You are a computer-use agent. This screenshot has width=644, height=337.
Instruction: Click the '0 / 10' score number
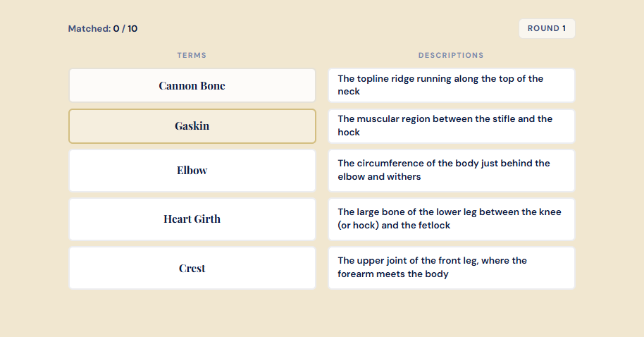coord(125,29)
